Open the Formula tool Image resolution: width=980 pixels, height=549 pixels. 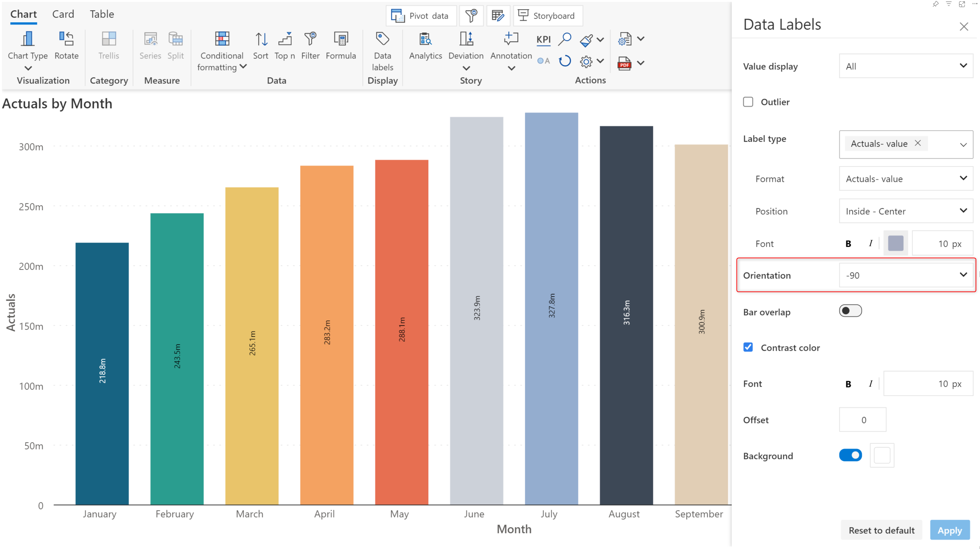point(341,45)
